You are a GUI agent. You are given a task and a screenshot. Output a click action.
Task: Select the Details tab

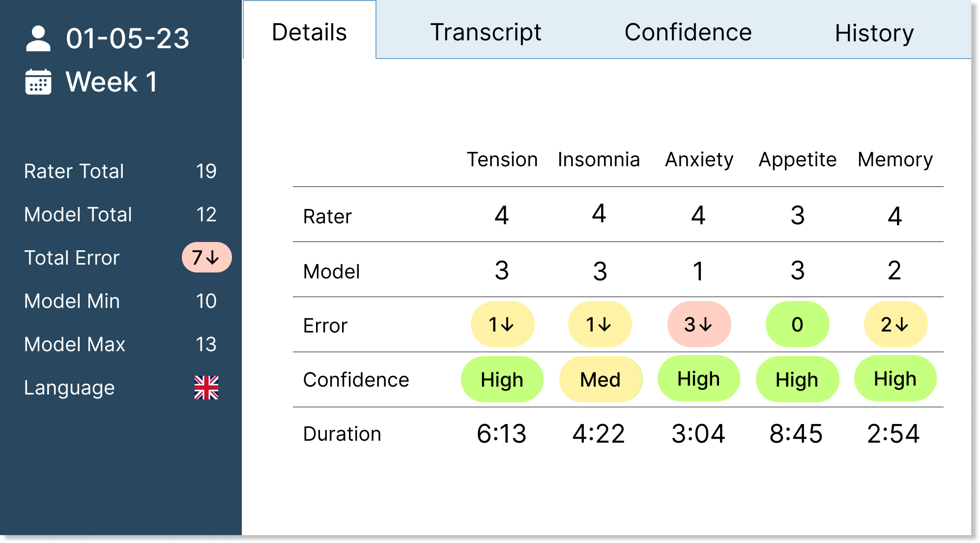(x=310, y=32)
